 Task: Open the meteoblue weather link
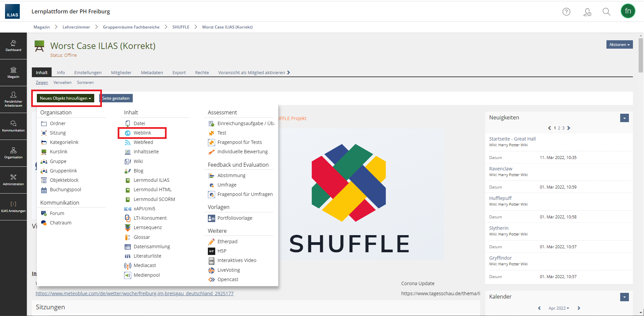click(134, 294)
